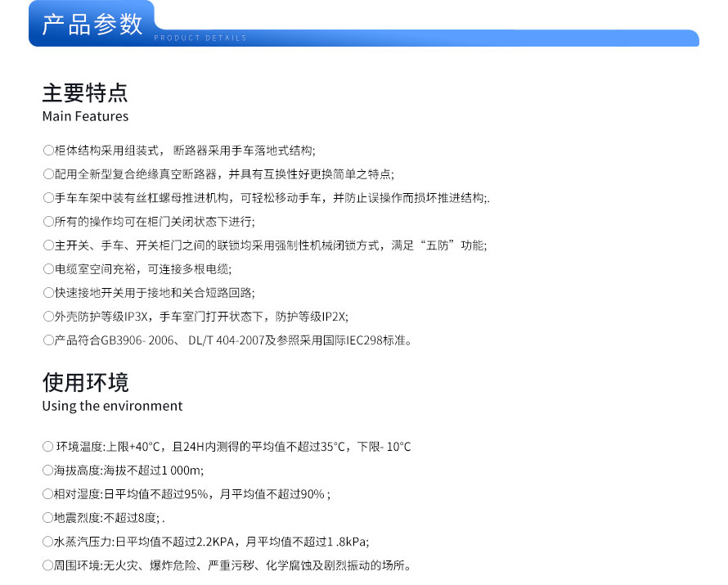Viewport: 728px width, 585px height.
Task: Click bullet circle before 电缆室空间充裕
Action: [47, 269]
